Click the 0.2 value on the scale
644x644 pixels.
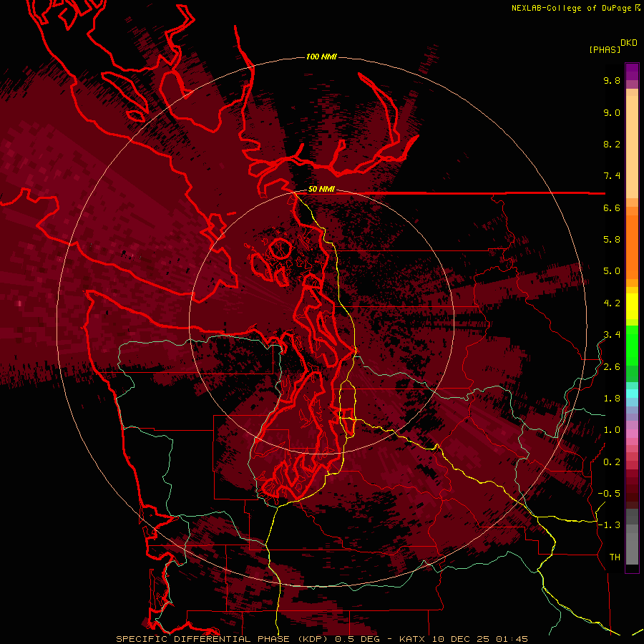[x=612, y=462]
